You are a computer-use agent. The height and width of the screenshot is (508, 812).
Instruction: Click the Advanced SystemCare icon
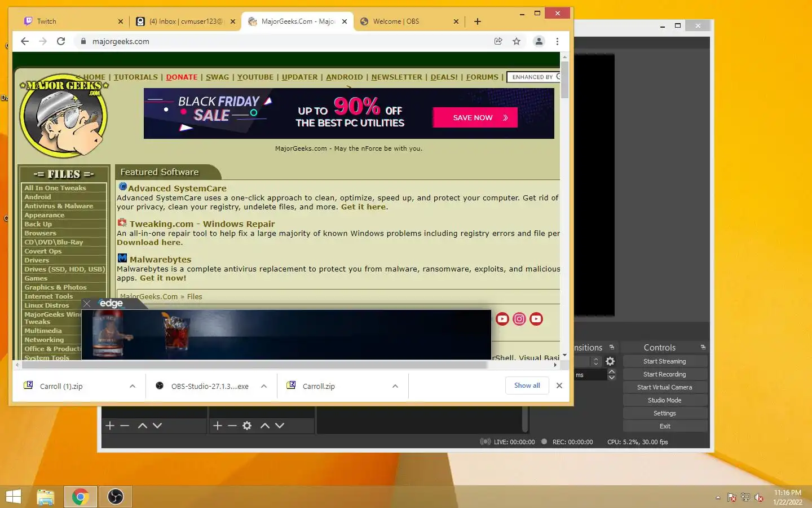click(x=122, y=187)
